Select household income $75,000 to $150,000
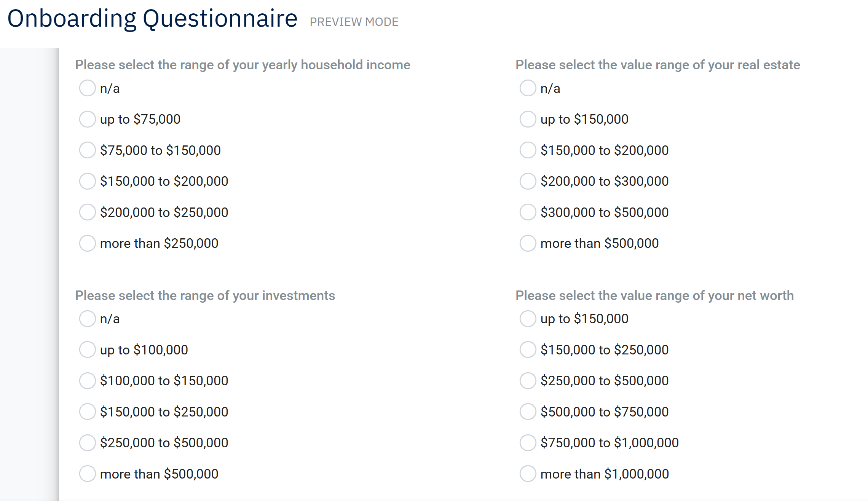Image resolution: width=868 pixels, height=501 pixels. (87, 150)
